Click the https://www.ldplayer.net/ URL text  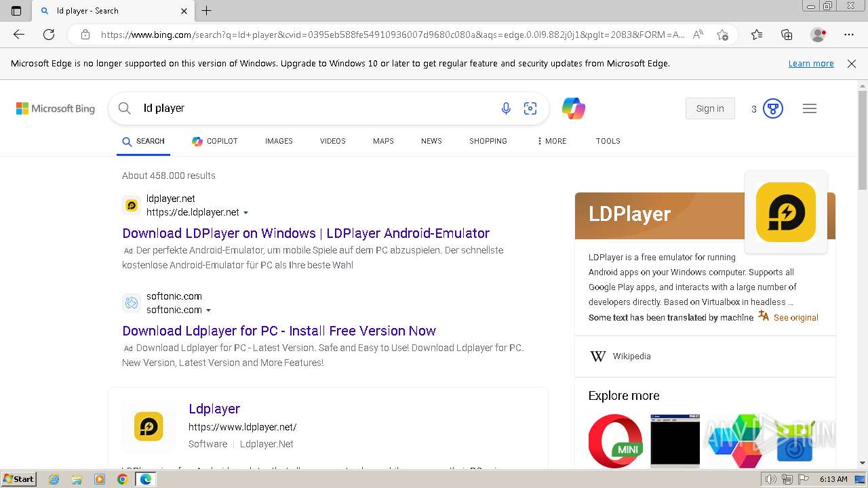pyautogui.click(x=243, y=427)
